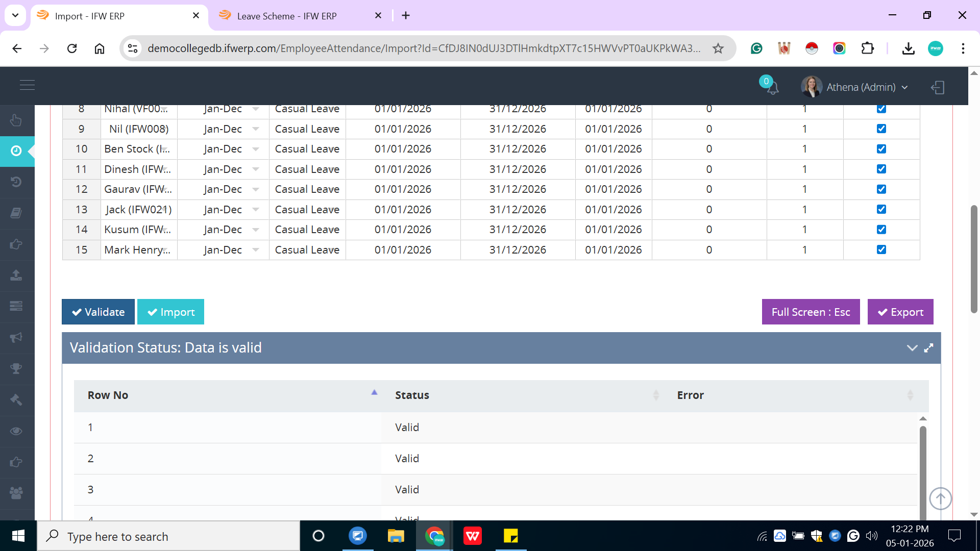Open the browser tab list chevron
The height and width of the screenshot is (551, 980).
(x=15, y=15)
